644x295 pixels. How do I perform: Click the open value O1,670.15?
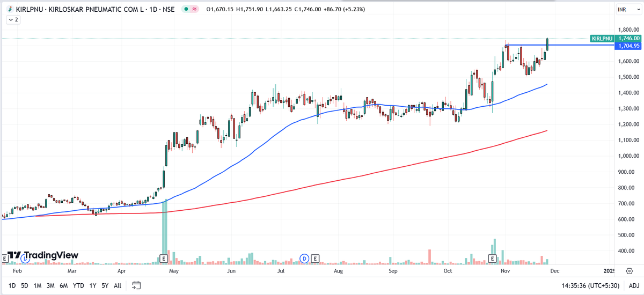(221, 9)
